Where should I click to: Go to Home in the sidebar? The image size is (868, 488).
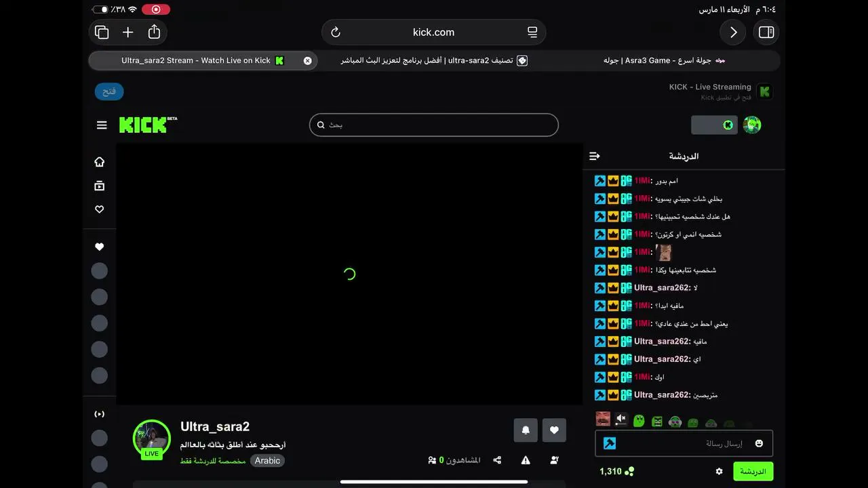click(100, 161)
